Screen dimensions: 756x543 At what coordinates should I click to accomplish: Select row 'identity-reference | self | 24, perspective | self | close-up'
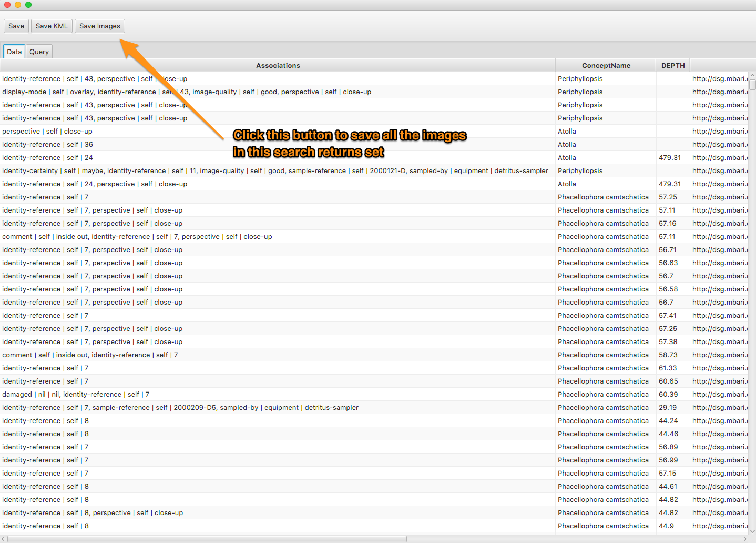(374, 184)
